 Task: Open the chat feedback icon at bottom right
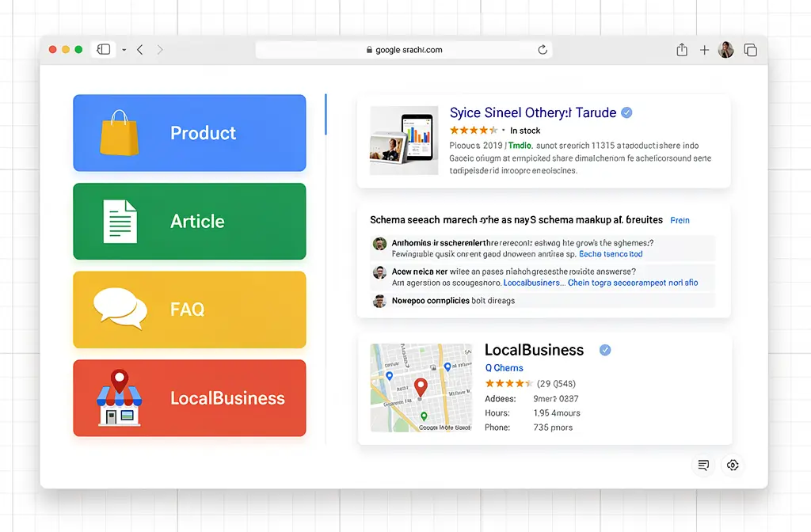[703, 465]
